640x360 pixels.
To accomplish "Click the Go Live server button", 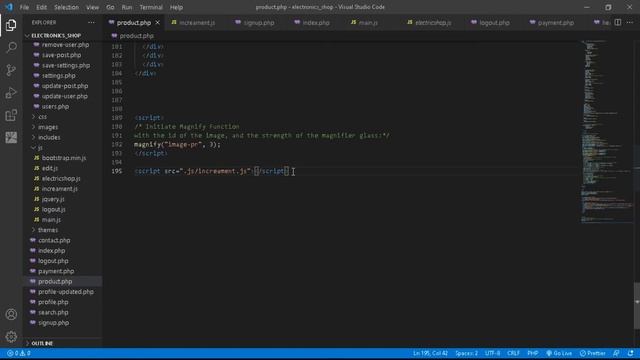I will point(559,353).
